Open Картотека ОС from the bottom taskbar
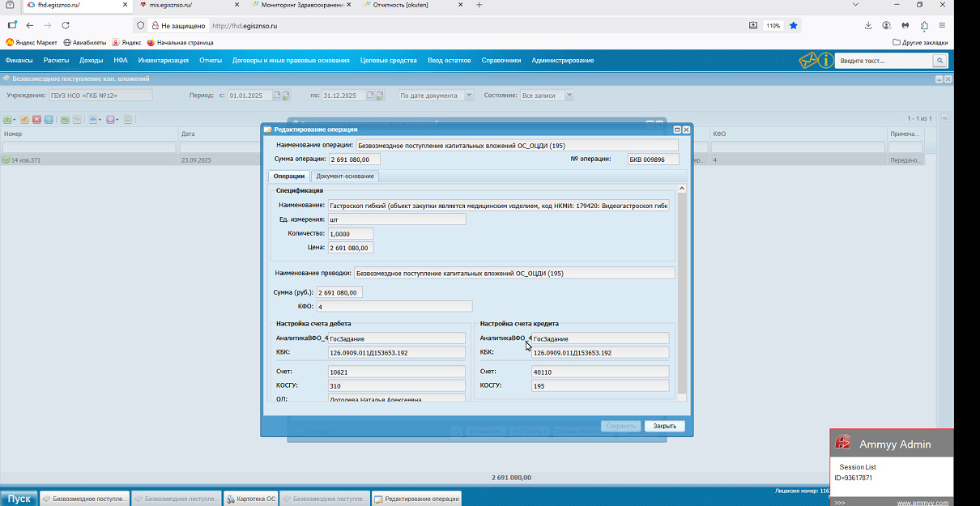 (250, 499)
